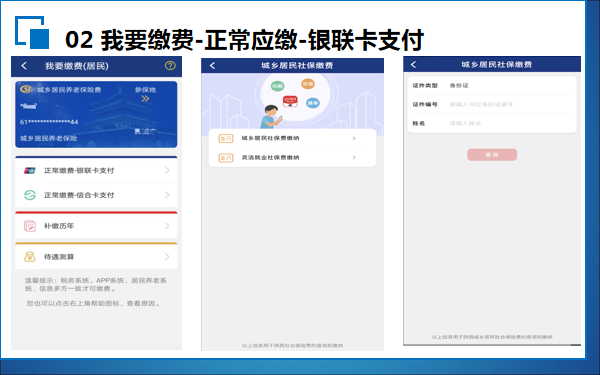Click the pink 查询 button
The height and width of the screenshot is (375, 600).
(x=492, y=155)
